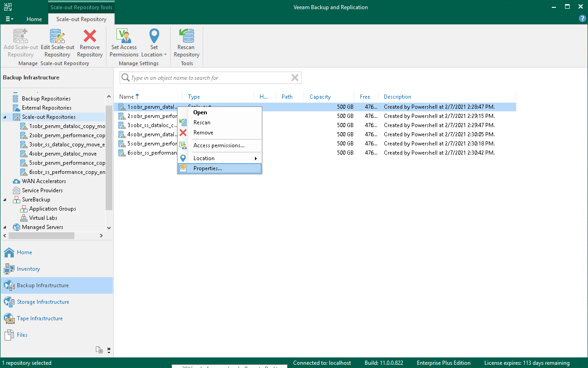Open the main menu dropdown button

(x=9, y=19)
